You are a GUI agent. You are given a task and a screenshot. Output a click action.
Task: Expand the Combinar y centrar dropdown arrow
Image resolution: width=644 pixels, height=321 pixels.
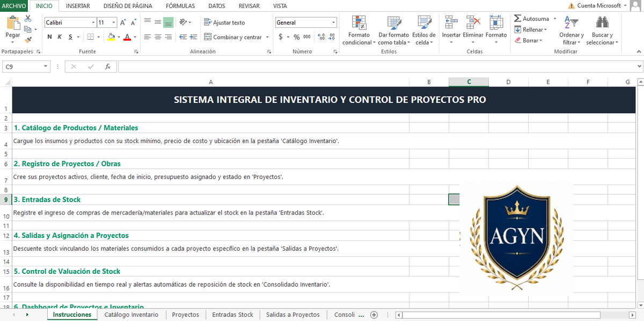click(267, 37)
